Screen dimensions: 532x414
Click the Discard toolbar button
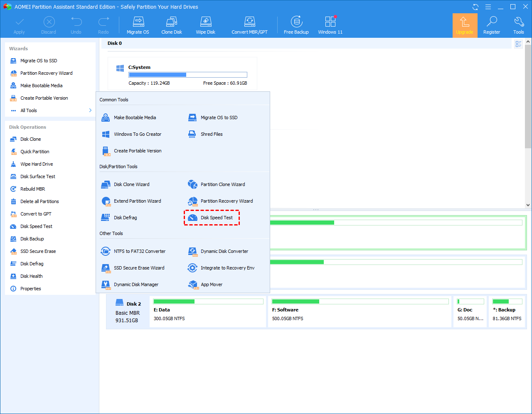point(49,25)
